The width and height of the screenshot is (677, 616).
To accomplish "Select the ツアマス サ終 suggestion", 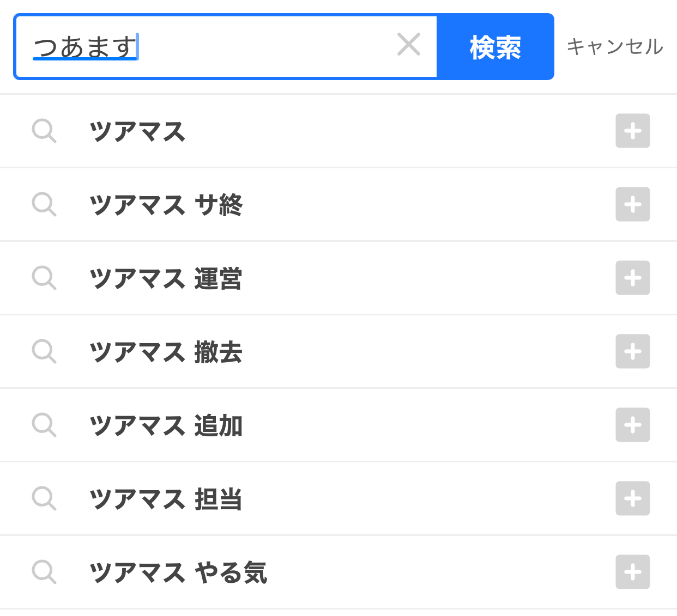I will point(338,205).
